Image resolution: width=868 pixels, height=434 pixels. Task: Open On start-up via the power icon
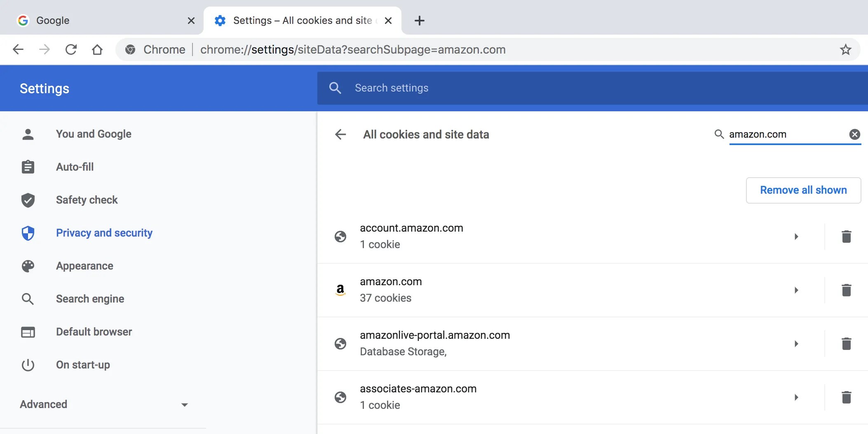[x=28, y=365]
